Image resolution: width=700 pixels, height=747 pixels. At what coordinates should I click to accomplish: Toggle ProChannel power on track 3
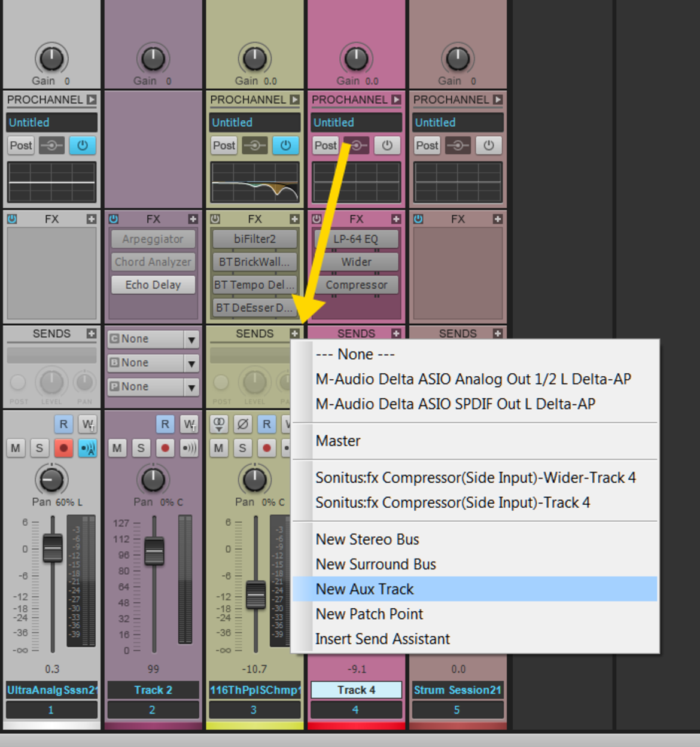285,145
